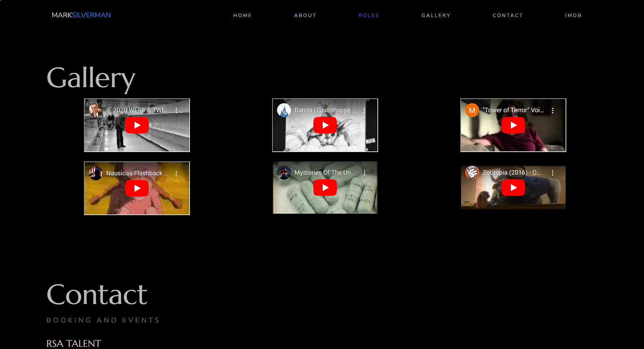Open more options on Zootopia video
The width and height of the screenshot is (644, 349).
(x=553, y=173)
